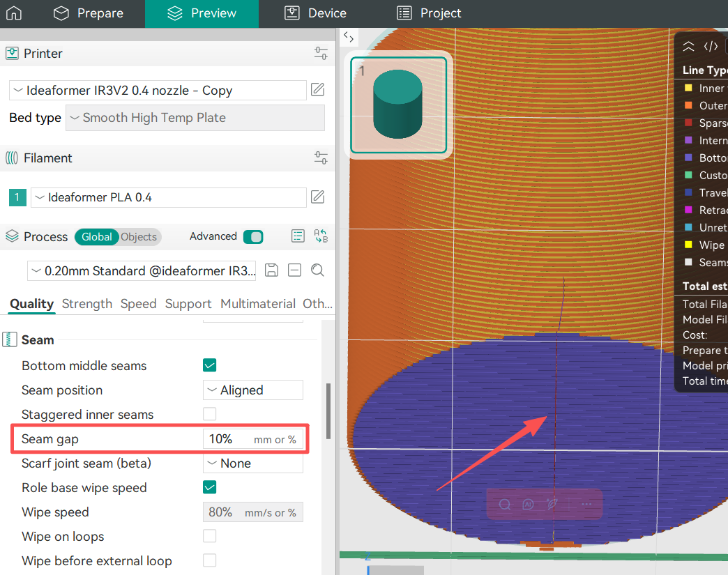The height and width of the screenshot is (575, 728).
Task: Open the Scarf joint seam dropdown
Action: [253, 463]
